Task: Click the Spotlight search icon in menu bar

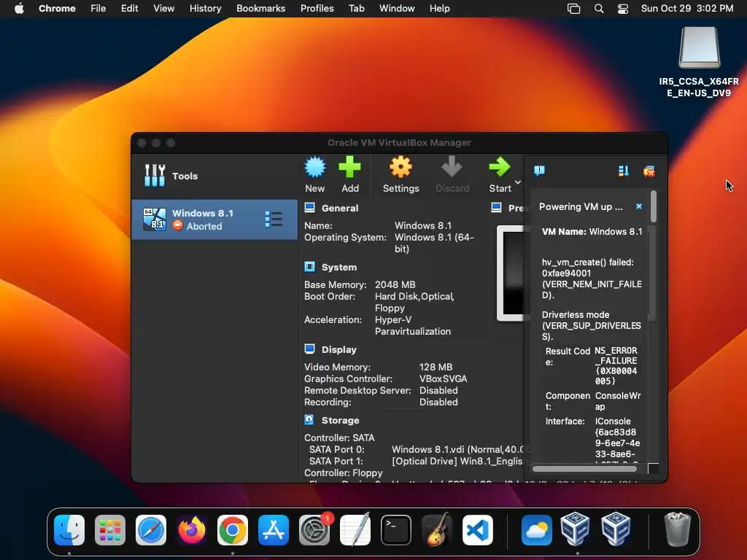Action: point(599,9)
